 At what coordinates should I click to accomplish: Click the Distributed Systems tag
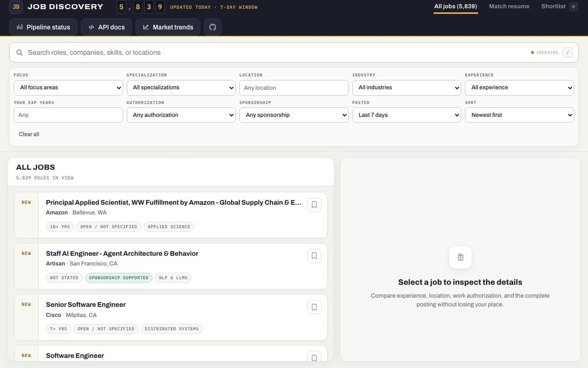pos(172,329)
